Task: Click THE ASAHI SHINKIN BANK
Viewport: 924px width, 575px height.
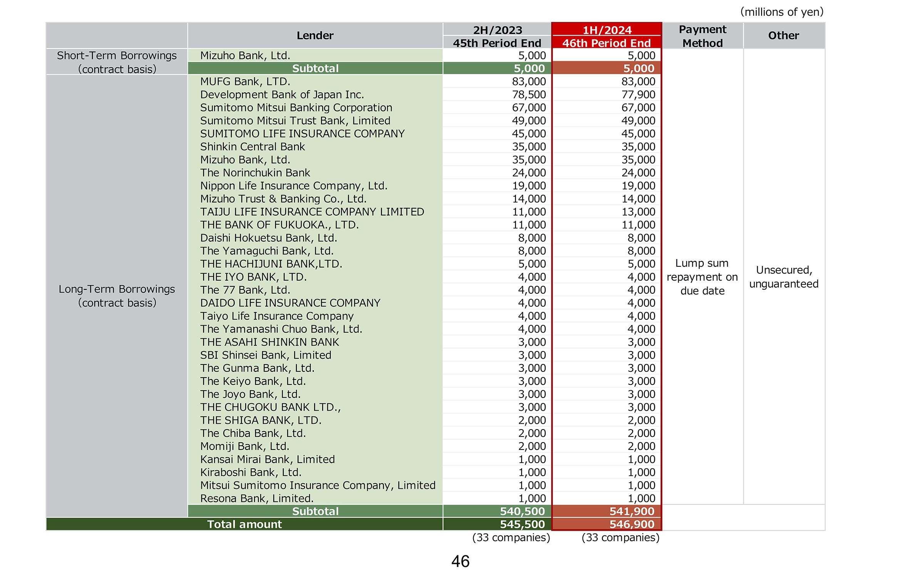Action: [269, 342]
